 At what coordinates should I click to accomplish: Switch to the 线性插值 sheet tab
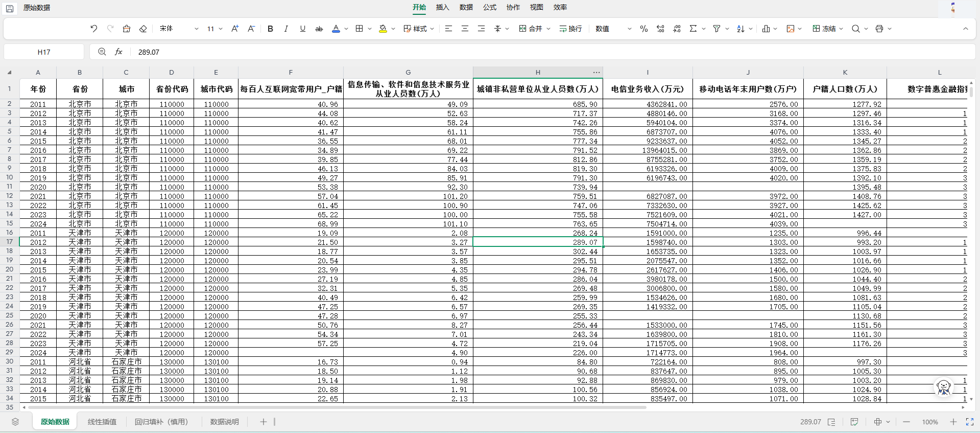102,422
